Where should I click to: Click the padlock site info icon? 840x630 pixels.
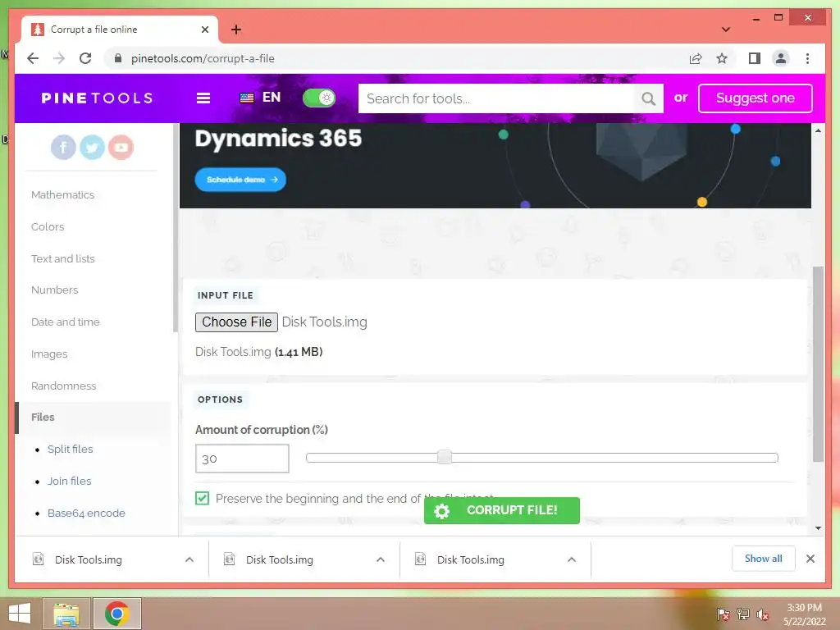[x=118, y=58]
